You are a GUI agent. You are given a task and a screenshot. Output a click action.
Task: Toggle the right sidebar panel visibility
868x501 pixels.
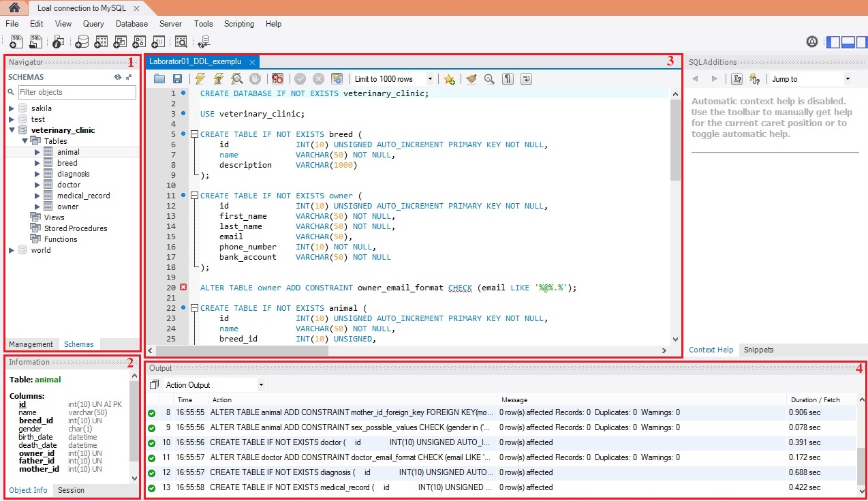(863, 42)
